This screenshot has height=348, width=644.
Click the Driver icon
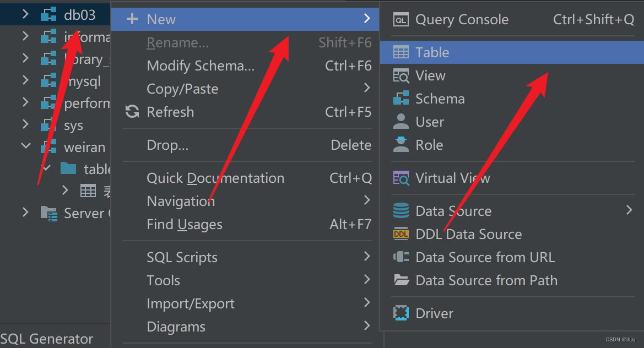[x=401, y=313]
